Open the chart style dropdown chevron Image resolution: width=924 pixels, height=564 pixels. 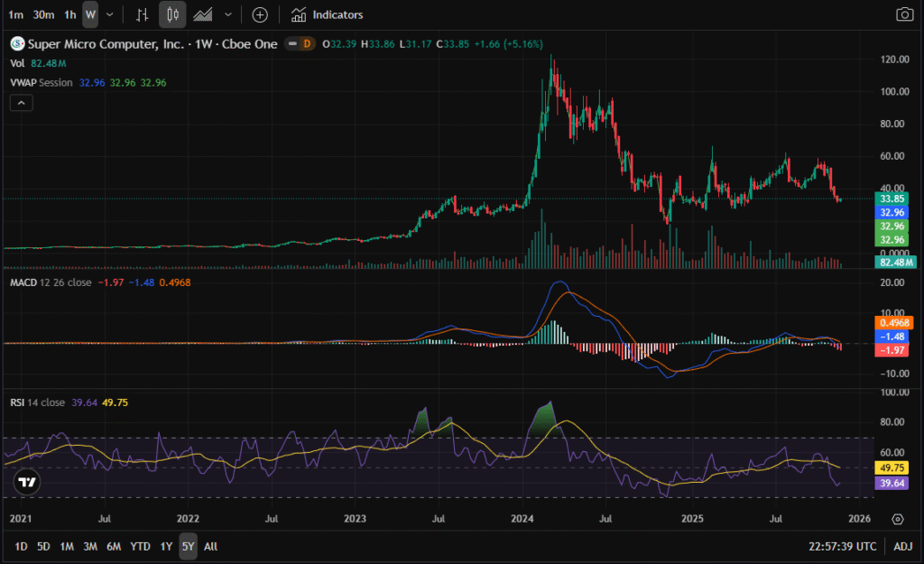point(228,14)
